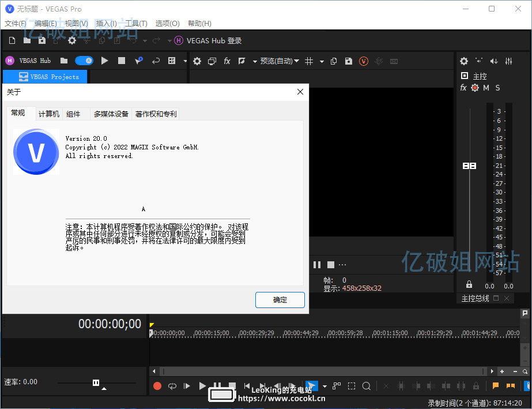532x409 pixels.
Task: Switch to the 计算机 tab in About dialog
Action: tap(49, 114)
